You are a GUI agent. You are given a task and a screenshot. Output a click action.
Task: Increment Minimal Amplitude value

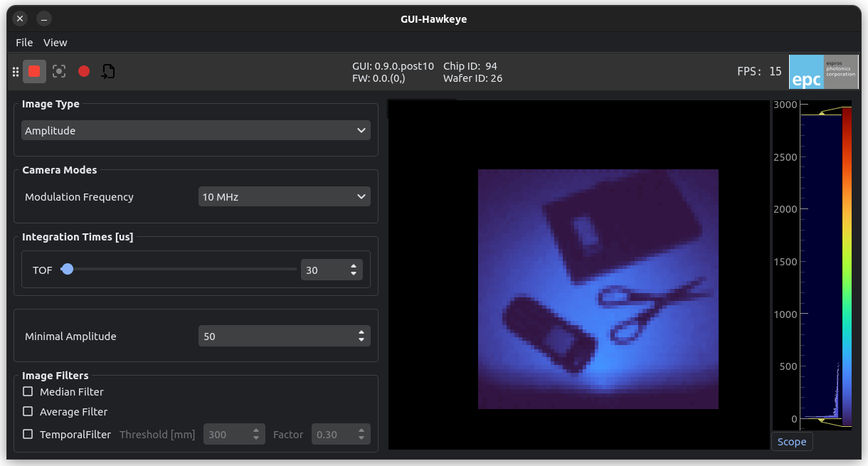361,332
